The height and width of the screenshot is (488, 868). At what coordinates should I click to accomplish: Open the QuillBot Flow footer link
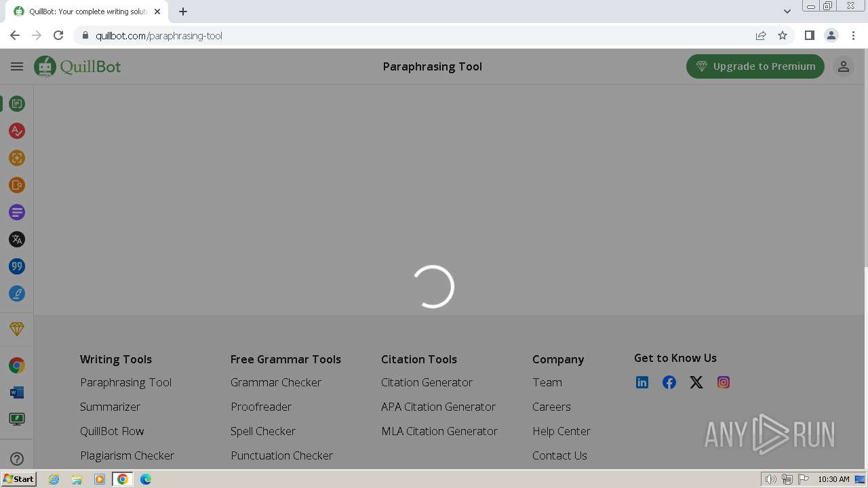click(x=112, y=431)
